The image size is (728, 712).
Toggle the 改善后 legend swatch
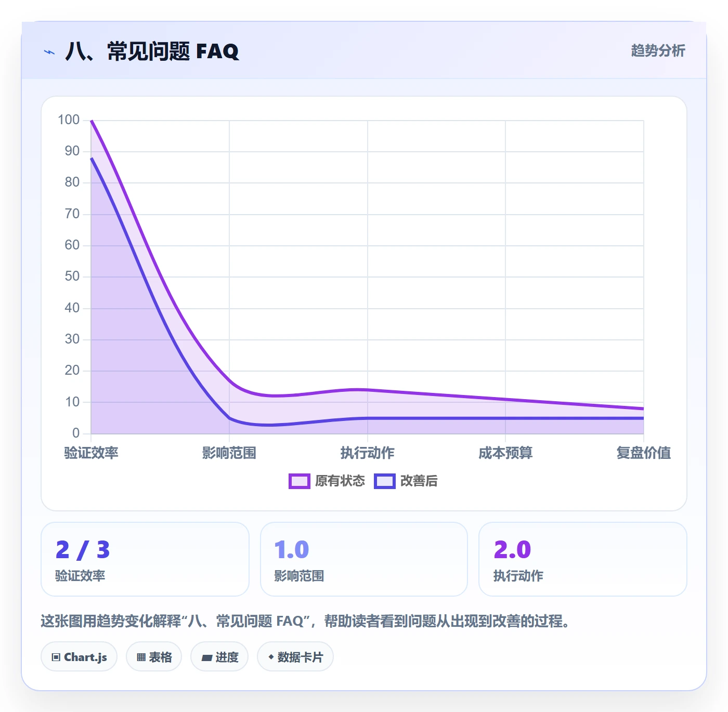(x=385, y=481)
